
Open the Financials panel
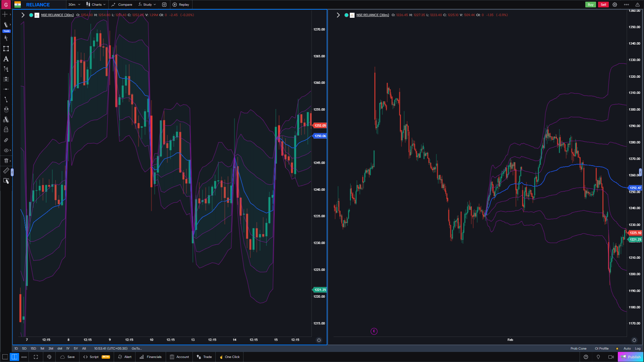[x=150, y=357]
